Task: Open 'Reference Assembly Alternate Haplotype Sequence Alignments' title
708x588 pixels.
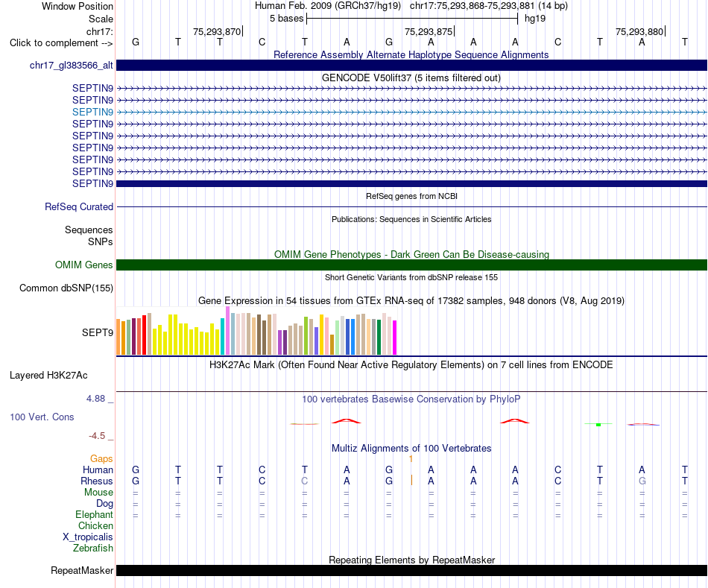Action: click(411, 54)
